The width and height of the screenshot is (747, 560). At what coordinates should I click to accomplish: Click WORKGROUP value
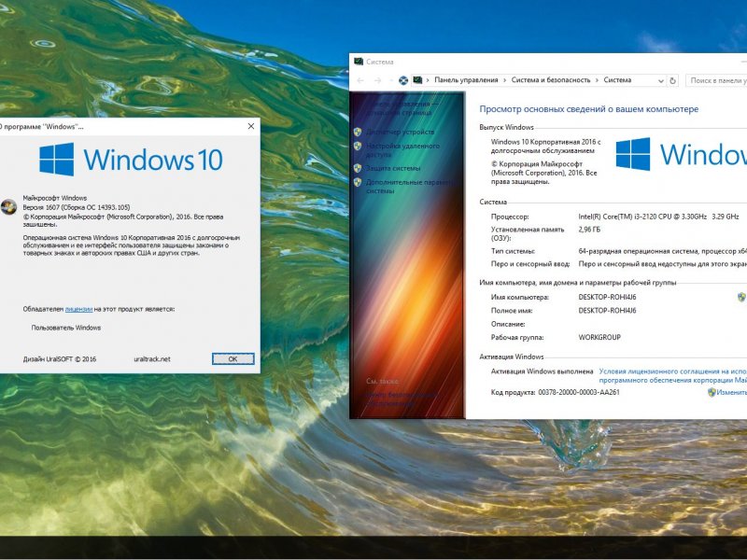click(x=599, y=337)
